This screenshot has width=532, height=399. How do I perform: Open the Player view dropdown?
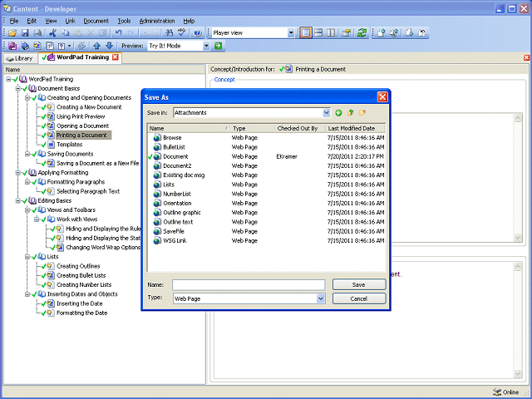[x=291, y=33]
